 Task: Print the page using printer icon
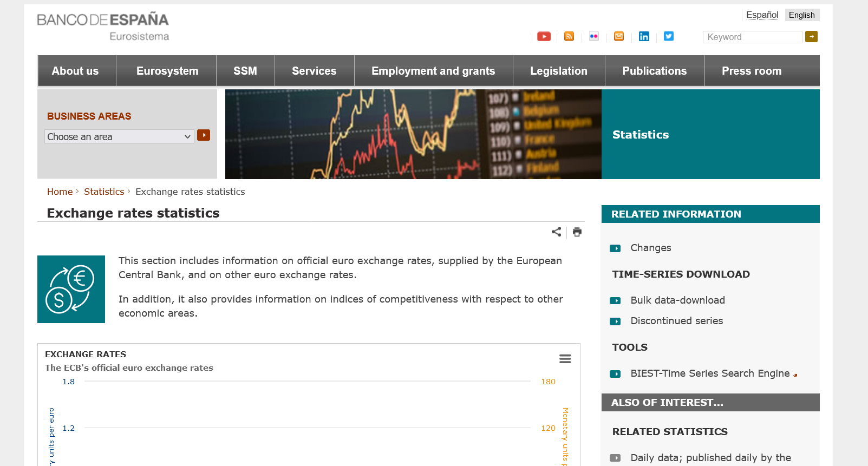click(577, 232)
